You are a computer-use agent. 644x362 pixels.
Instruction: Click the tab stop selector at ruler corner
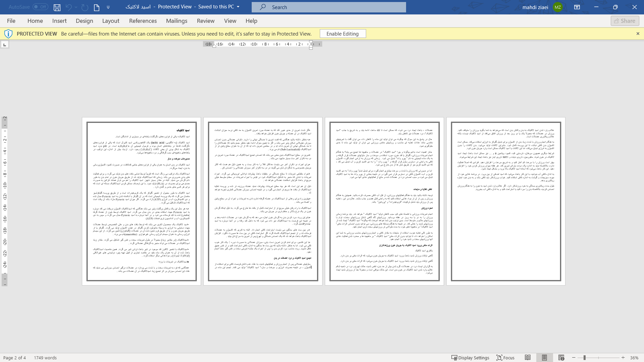click(x=5, y=45)
